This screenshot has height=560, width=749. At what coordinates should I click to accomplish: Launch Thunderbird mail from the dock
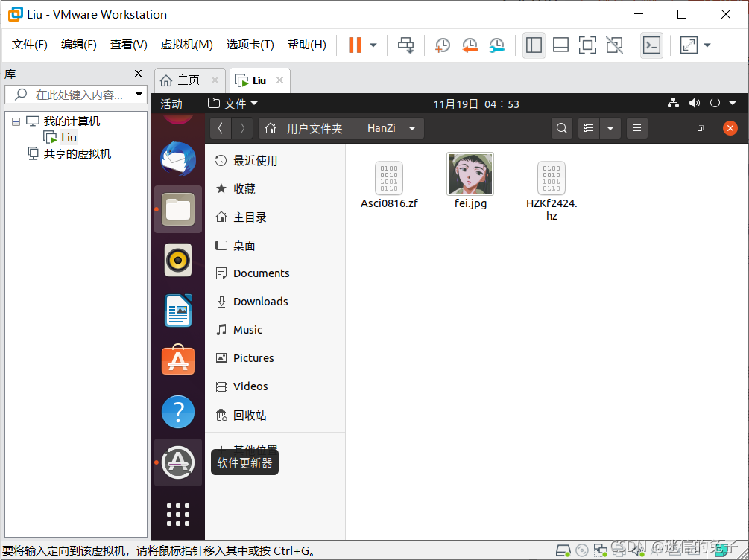pyautogui.click(x=178, y=159)
